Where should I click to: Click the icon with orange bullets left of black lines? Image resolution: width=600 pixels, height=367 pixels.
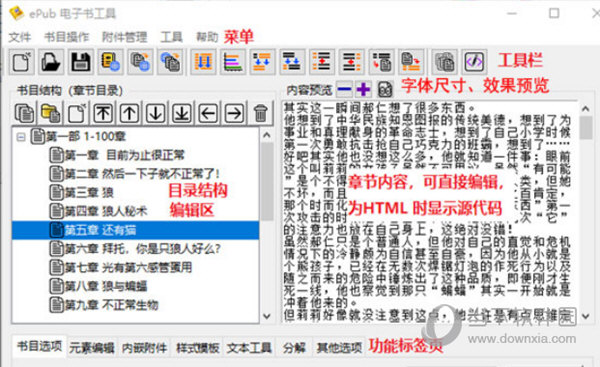322,62
